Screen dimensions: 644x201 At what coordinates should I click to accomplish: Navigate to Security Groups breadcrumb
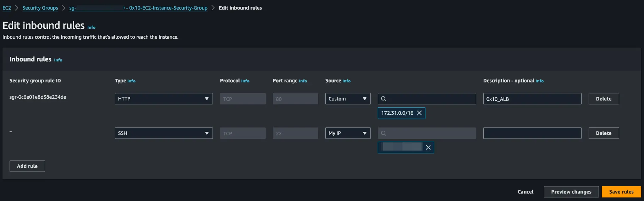pos(40,8)
